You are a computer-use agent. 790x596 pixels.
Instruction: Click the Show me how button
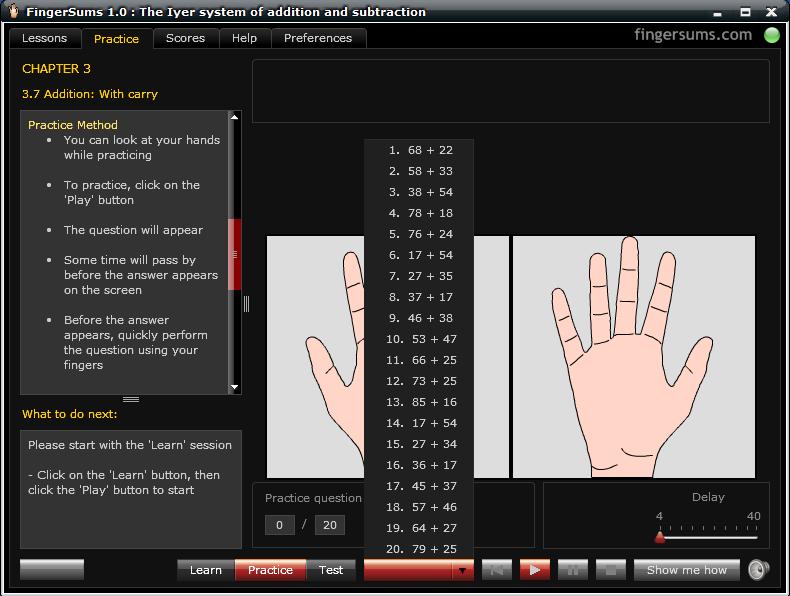[x=687, y=570]
